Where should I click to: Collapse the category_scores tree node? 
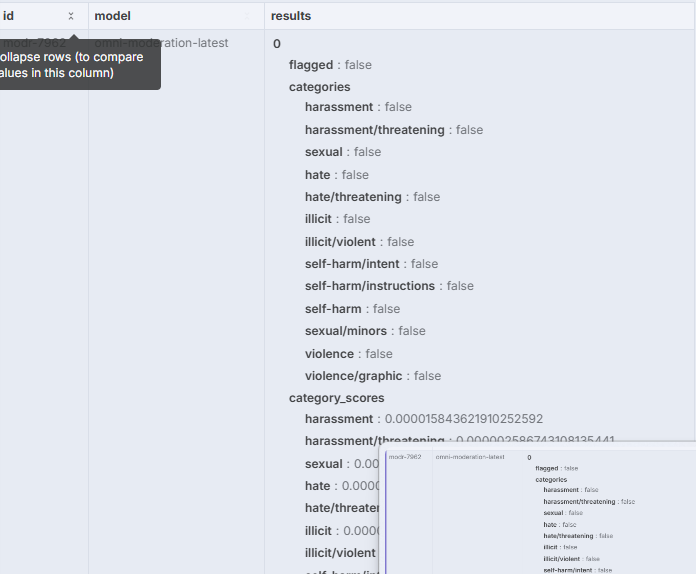pyautogui.click(x=336, y=398)
